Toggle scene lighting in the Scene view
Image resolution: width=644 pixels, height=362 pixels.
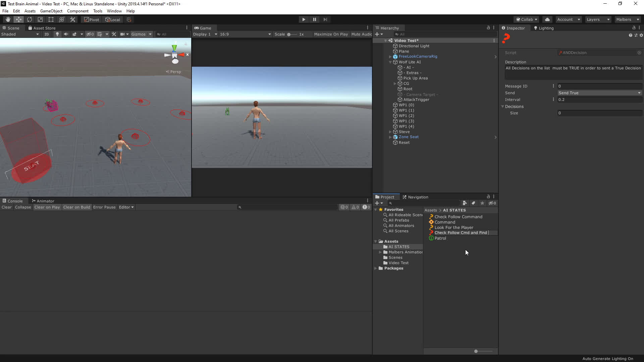[57, 34]
